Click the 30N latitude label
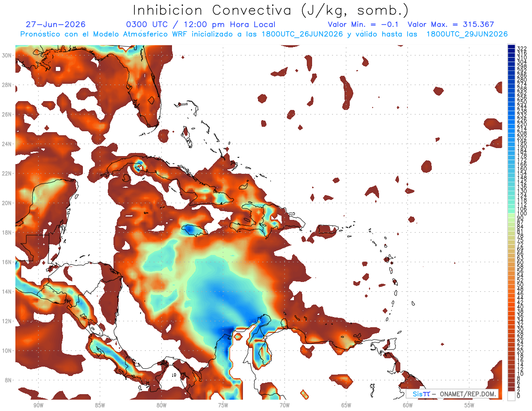532x411 pixels. 6,55
